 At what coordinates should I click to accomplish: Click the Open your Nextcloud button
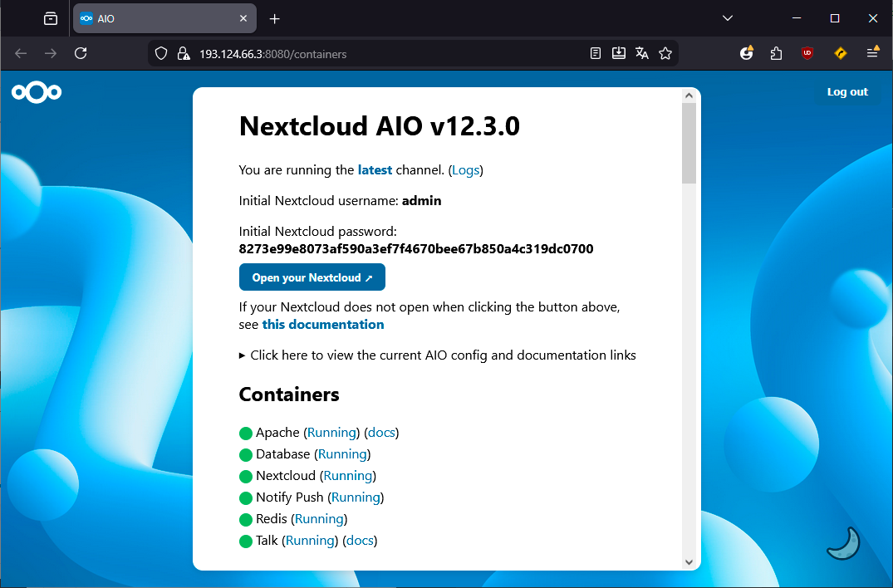pyautogui.click(x=312, y=277)
